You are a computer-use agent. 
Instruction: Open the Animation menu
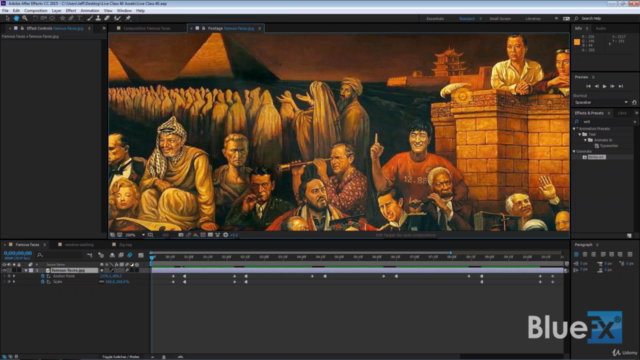coord(90,11)
